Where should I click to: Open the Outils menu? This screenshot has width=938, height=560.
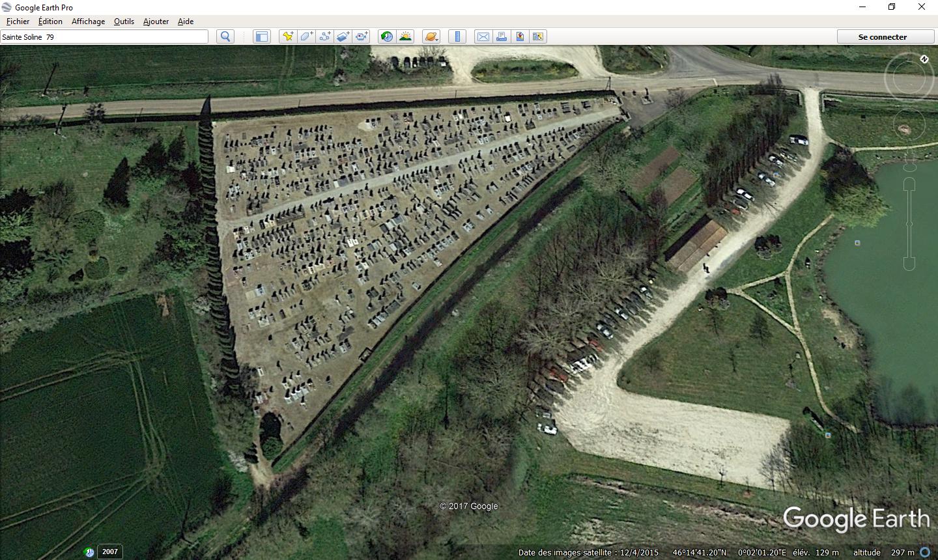pos(124,21)
